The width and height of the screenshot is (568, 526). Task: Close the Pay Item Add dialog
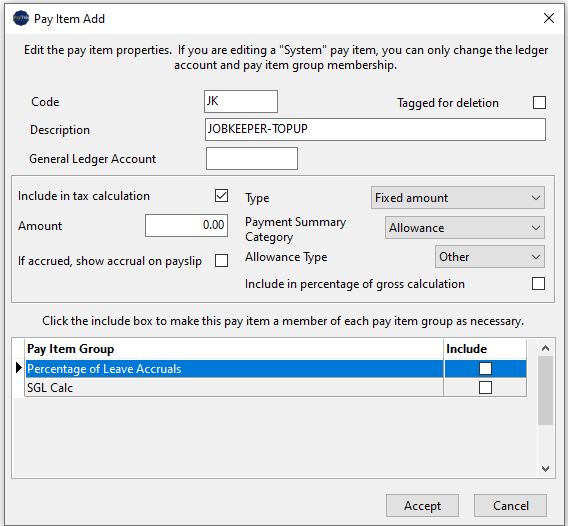coord(549,18)
